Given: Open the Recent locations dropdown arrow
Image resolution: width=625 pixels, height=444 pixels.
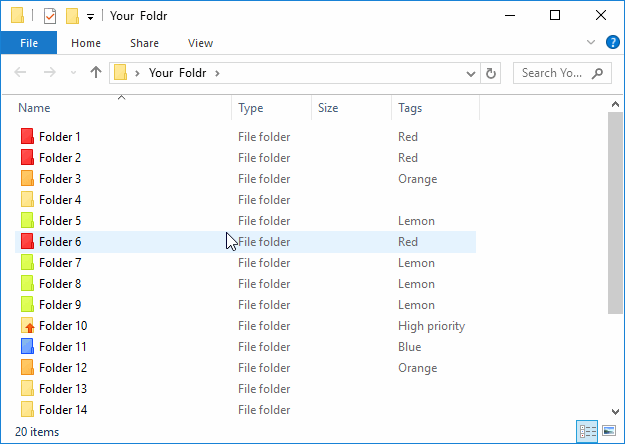Looking at the screenshot, I should tap(73, 73).
